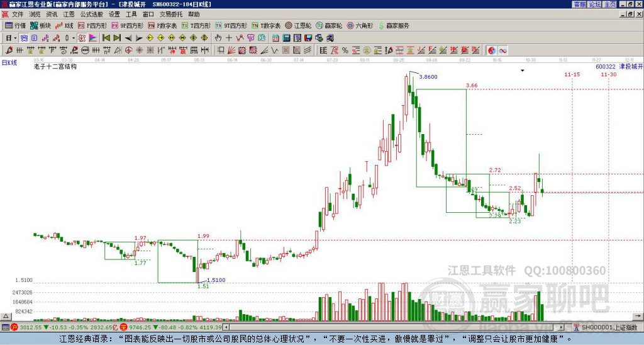Open the 工具 menu

pos(131,14)
